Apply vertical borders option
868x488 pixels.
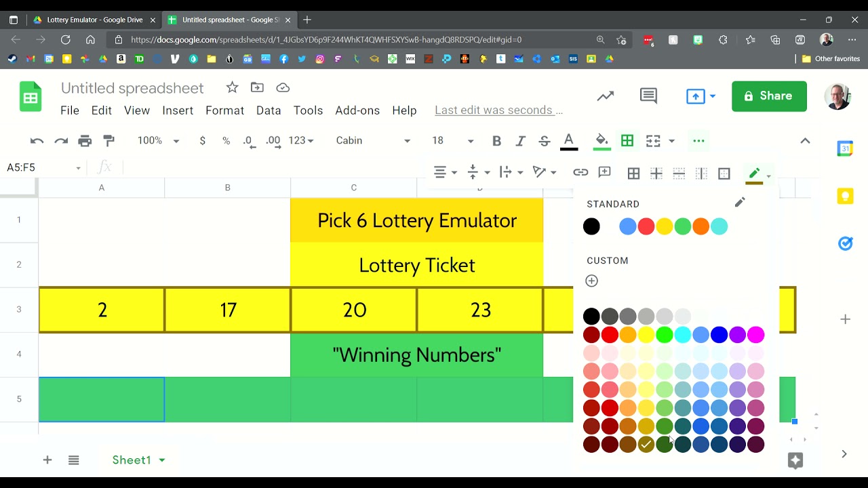[x=701, y=174]
